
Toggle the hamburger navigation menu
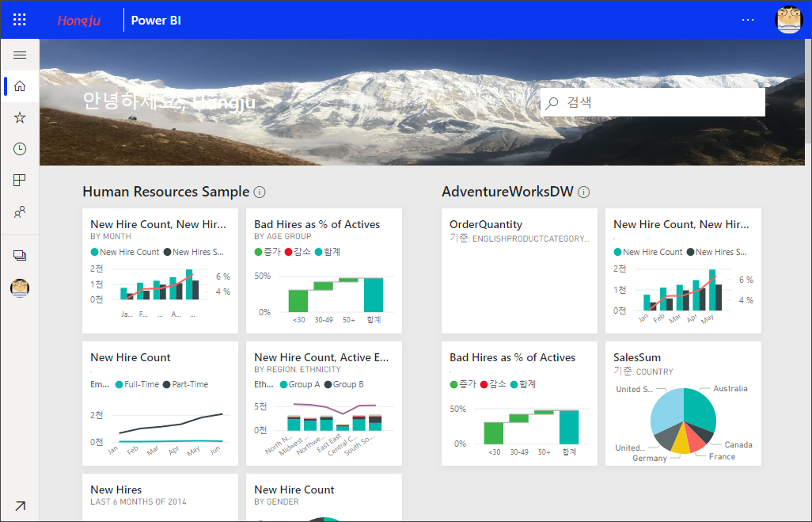pos(20,55)
